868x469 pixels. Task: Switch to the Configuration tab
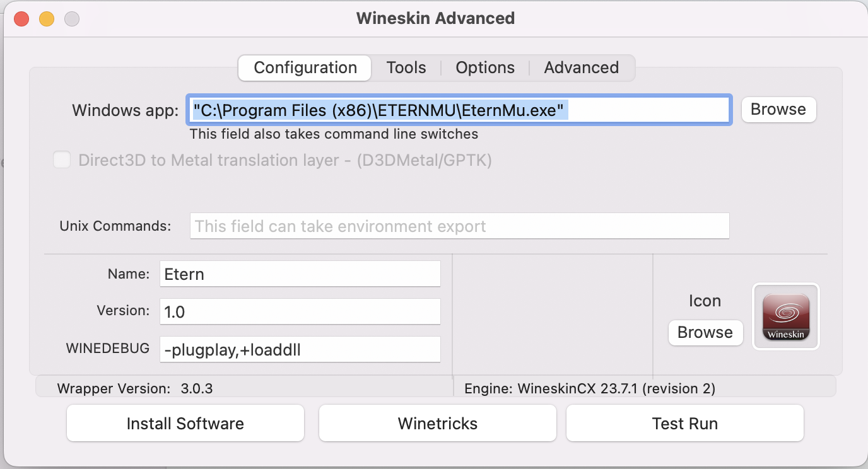pyautogui.click(x=305, y=68)
